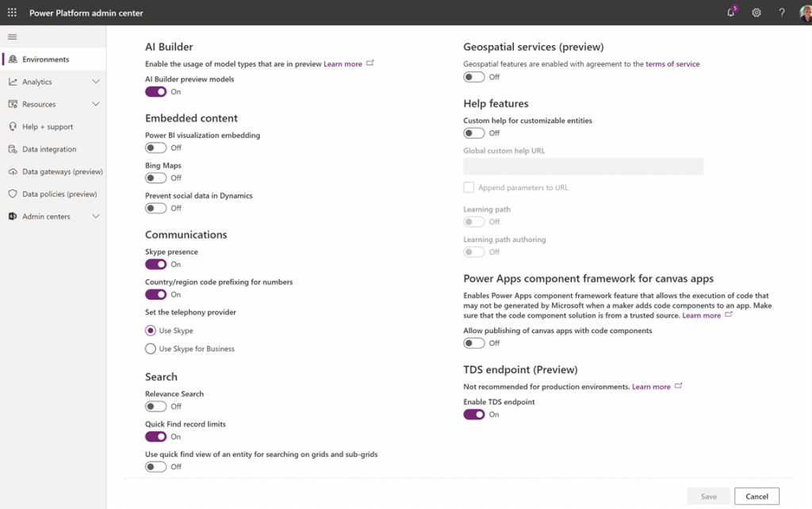This screenshot has width=812, height=509.
Task: Click the Cancel button
Action: (x=756, y=496)
